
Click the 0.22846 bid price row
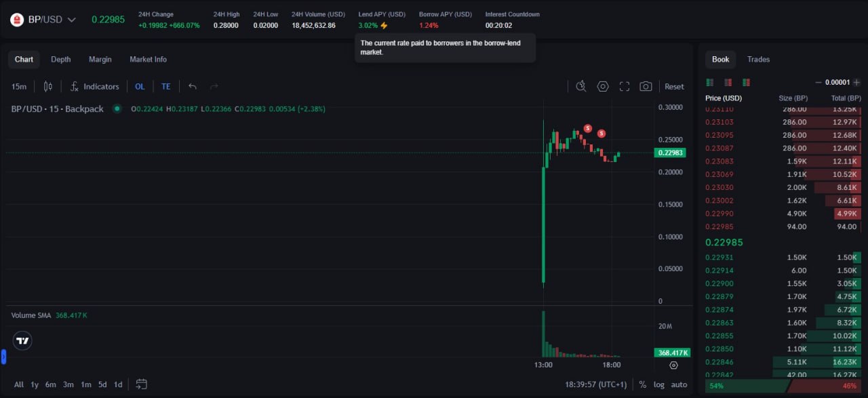783,362
